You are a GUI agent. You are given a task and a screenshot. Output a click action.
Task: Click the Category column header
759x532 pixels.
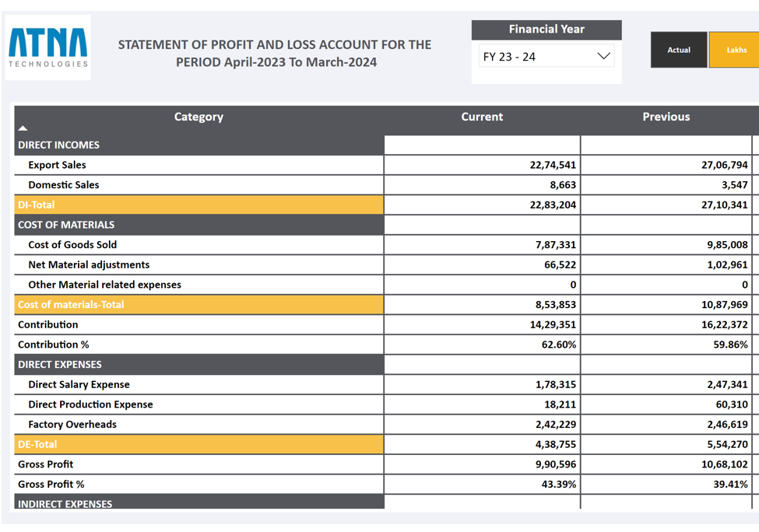click(x=199, y=117)
